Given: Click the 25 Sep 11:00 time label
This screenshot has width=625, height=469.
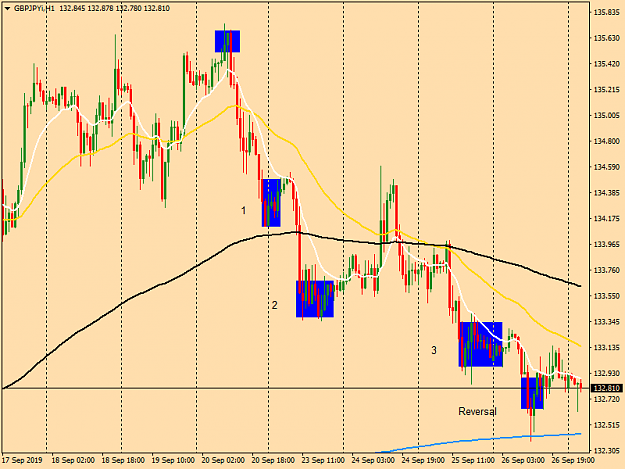Looking at the screenshot, I should 473,460.
